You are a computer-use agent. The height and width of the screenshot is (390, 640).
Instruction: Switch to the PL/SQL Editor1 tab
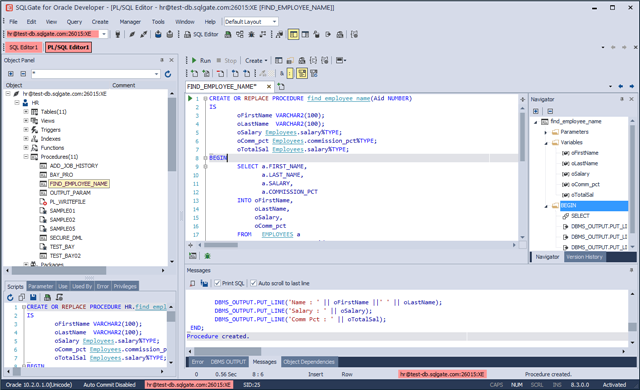click(x=68, y=47)
